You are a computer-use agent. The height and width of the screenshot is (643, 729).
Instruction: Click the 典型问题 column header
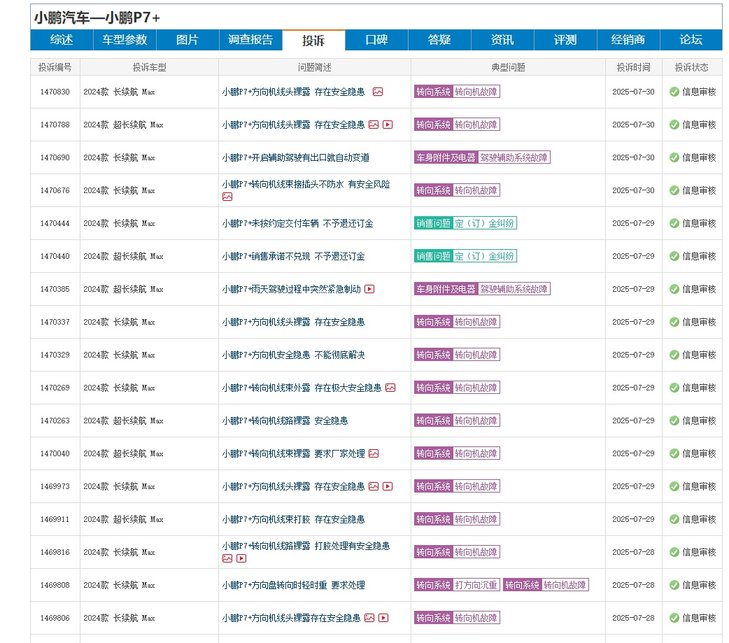tap(508, 67)
